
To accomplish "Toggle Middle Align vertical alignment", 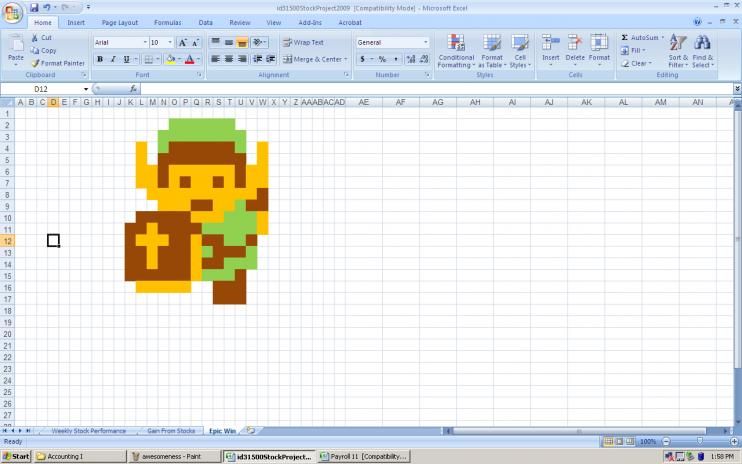I will (x=229, y=43).
